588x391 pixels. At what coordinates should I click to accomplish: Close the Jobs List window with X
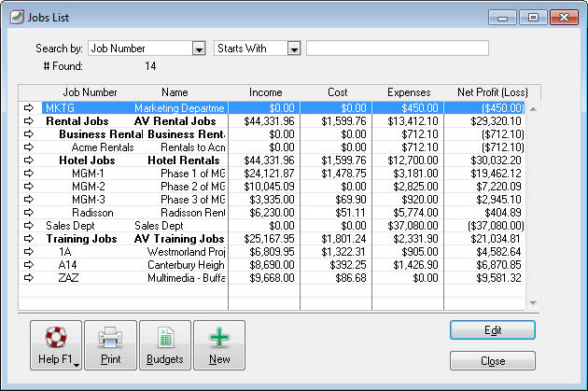[x=564, y=18]
